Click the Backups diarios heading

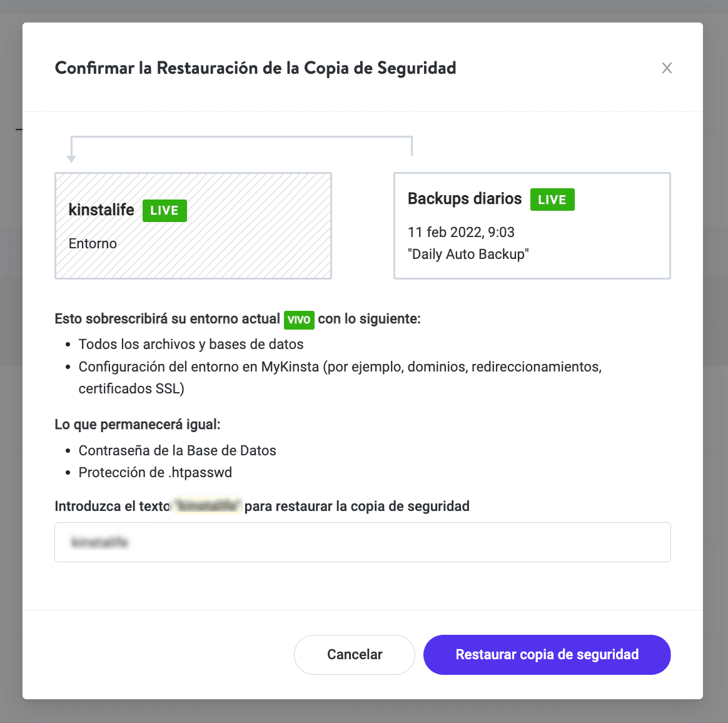pyautogui.click(x=465, y=199)
